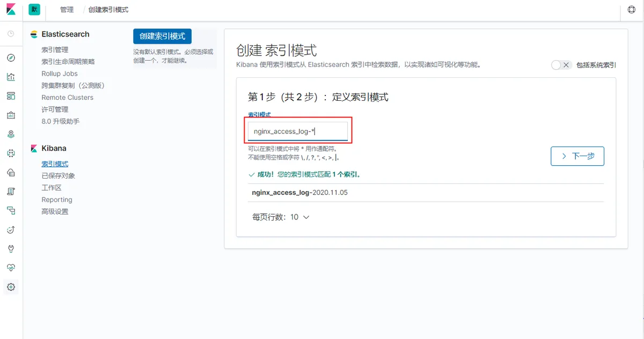
Task: Open 索引生命周期策略 in the sidebar
Action: [x=68, y=62]
